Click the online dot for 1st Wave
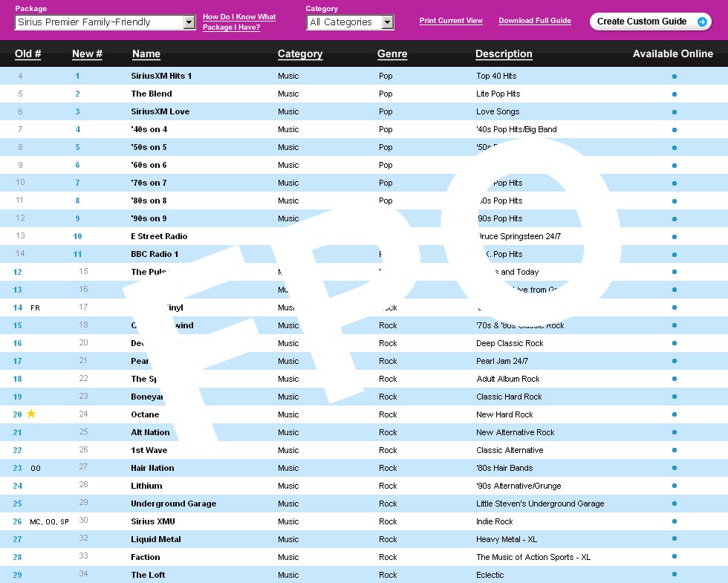Image resolution: width=728 pixels, height=583 pixels. click(675, 450)
